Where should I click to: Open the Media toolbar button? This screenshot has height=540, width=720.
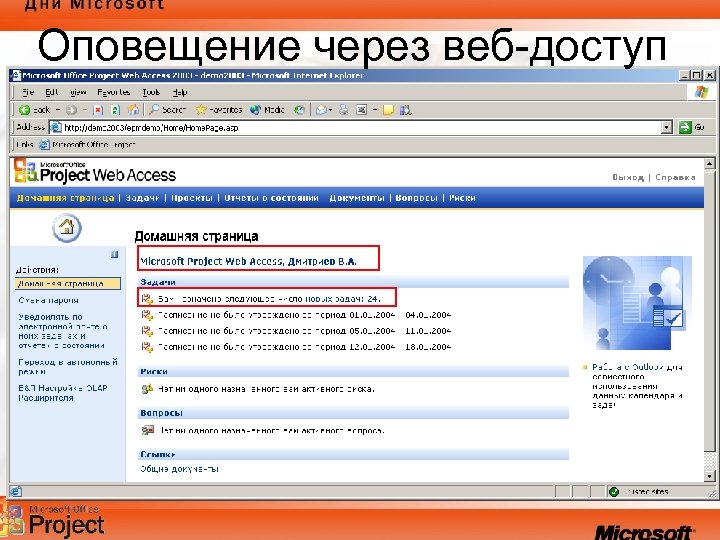click(267, 110)
